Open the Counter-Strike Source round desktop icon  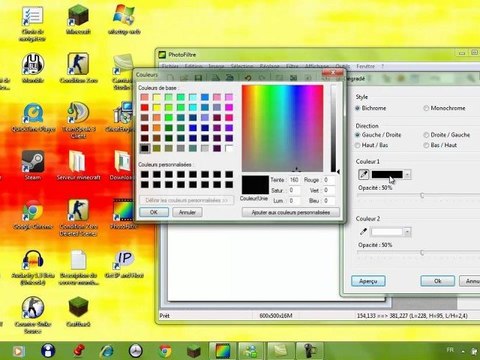(x=33, y=308)
